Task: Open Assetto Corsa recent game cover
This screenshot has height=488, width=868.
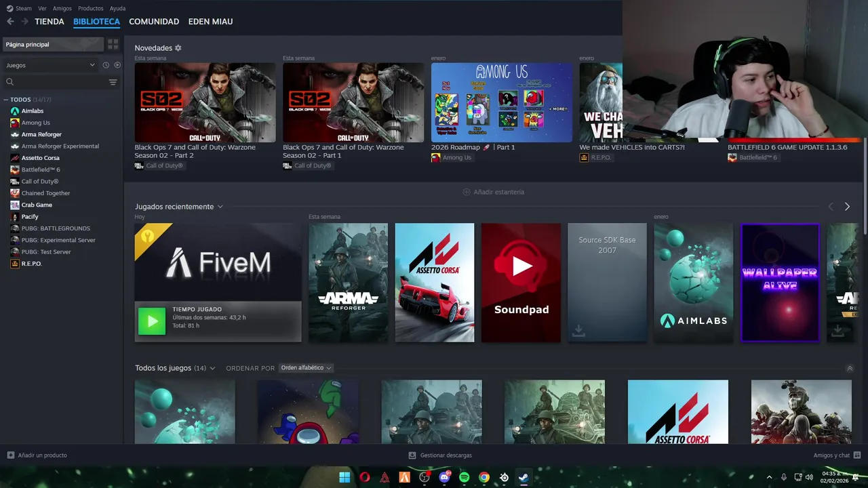Action: click(435, 283)
